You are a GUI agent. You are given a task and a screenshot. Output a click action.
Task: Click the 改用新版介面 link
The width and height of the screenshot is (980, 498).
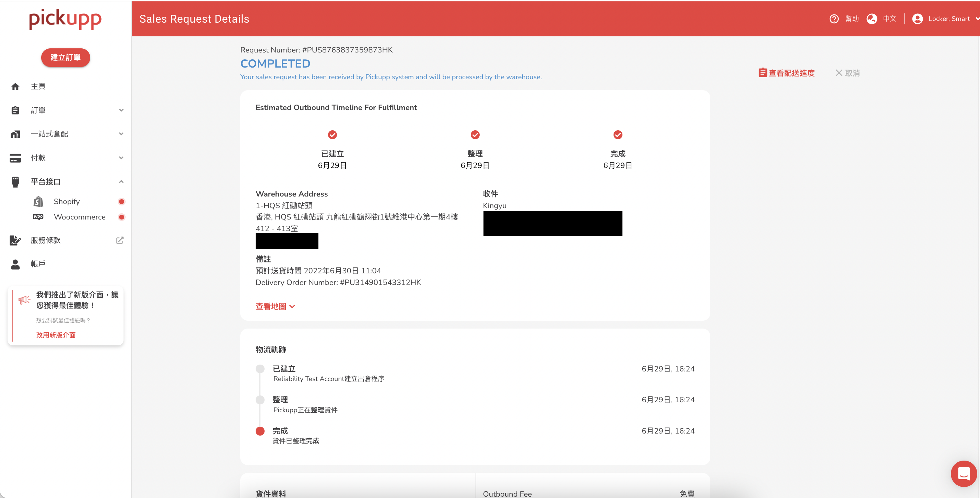click(56, 335)
